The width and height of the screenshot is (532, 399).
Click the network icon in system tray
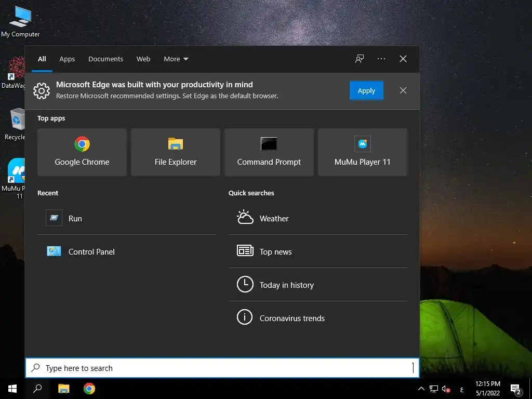click(x=434, y=389)
